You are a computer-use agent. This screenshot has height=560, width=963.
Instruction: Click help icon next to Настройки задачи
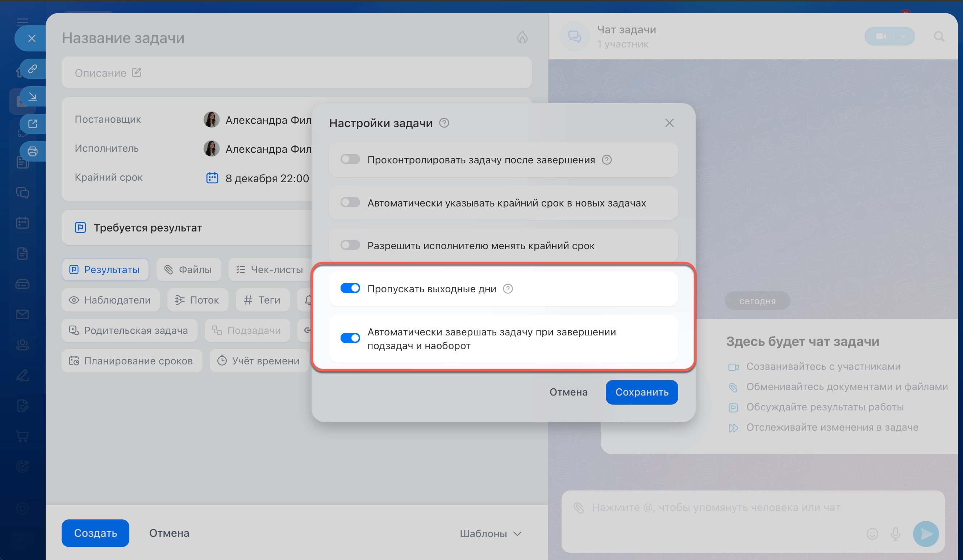pyautogui.click(x=444, y=123)
